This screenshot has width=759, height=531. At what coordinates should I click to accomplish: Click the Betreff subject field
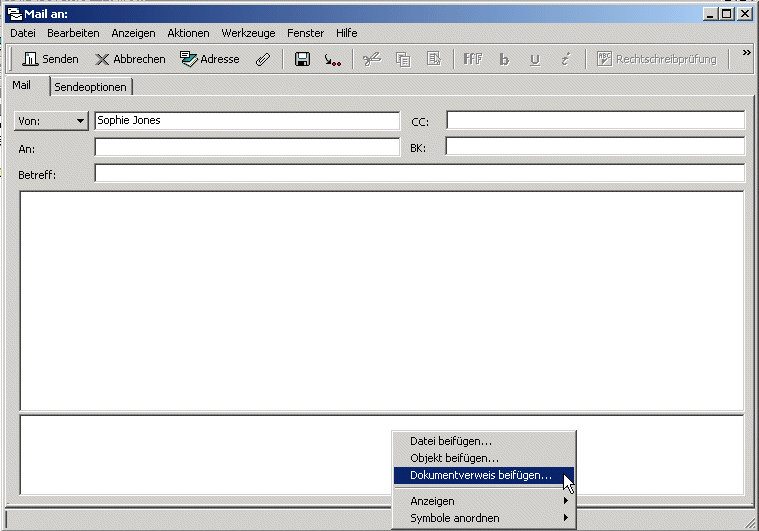pyautogui.click(x=420, y=173)
